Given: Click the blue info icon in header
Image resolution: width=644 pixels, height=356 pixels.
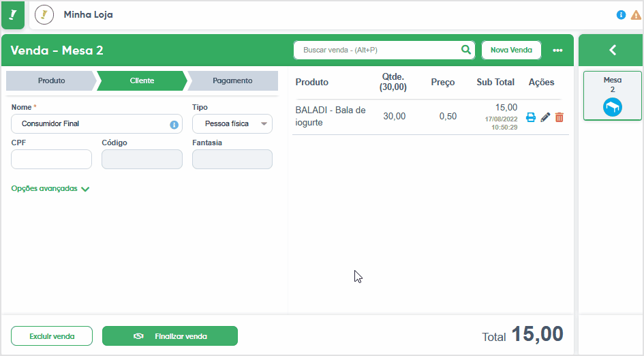Looking at the screenshot, I should pyautogui.click(x=621, y=15).
